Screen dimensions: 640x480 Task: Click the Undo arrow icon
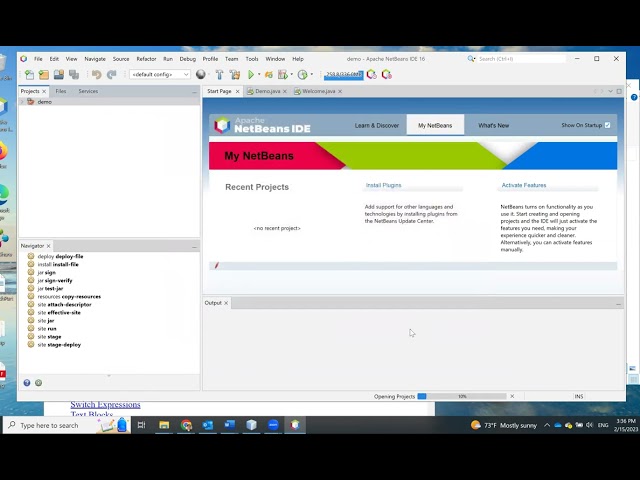[96, 74]
